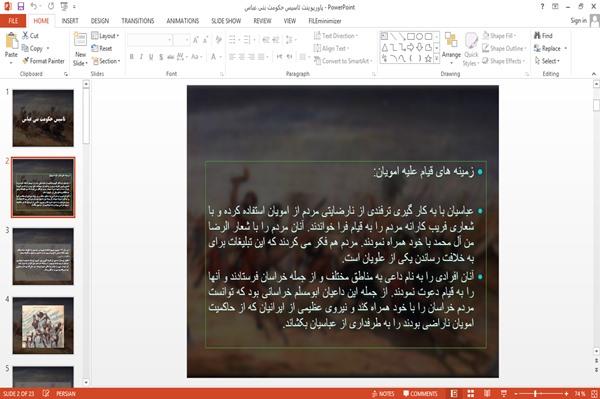Open the font name combo box

(150, 39)
